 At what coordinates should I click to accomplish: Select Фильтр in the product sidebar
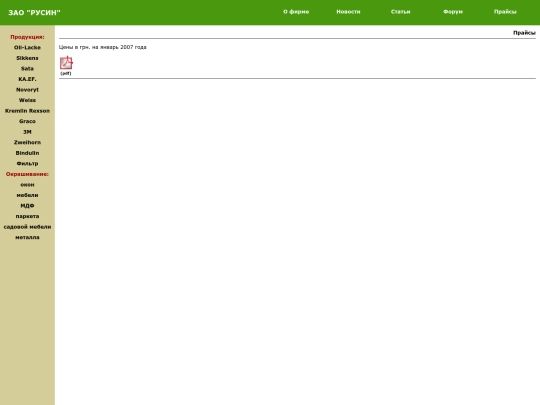click(27, 164)
